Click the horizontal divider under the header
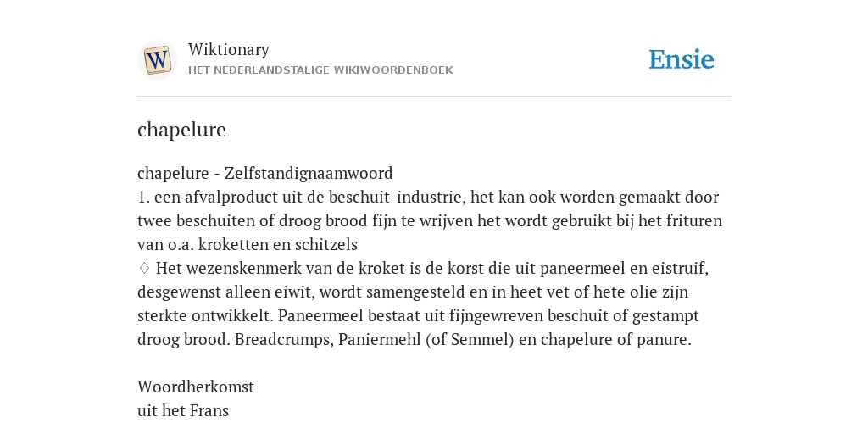 pyautogui.click(x=434, y=97)
